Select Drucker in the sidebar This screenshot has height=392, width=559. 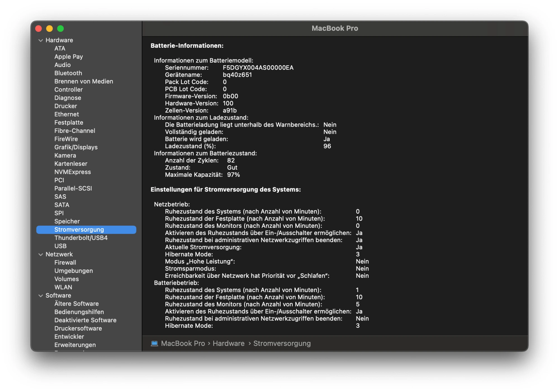coord(66,106)
